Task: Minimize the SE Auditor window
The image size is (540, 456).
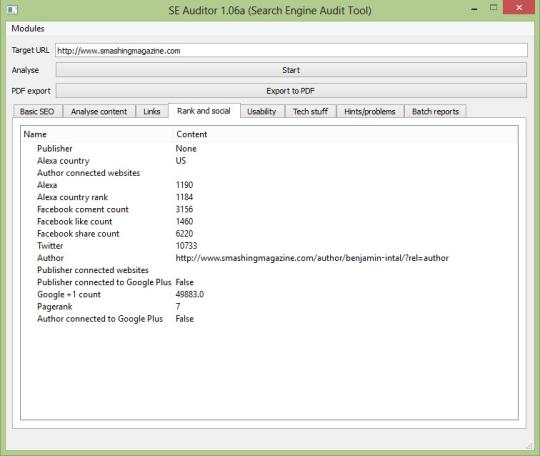Action: coord(475,9)
